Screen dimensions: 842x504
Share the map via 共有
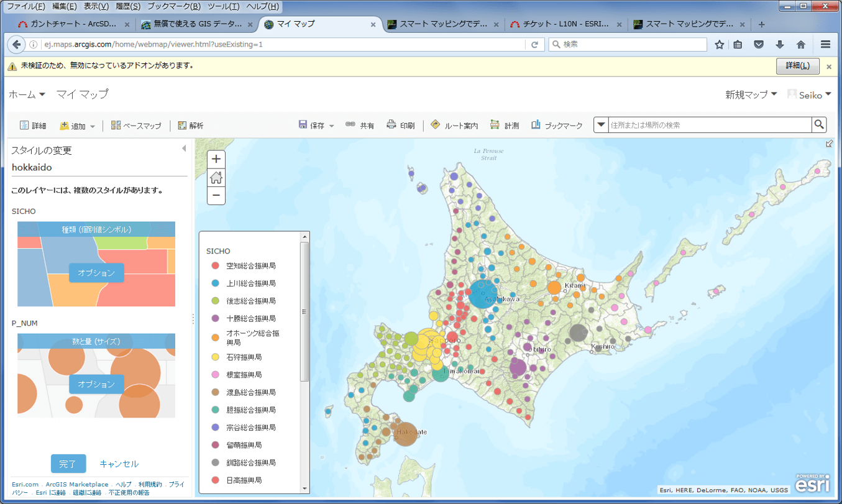(360, 124)
